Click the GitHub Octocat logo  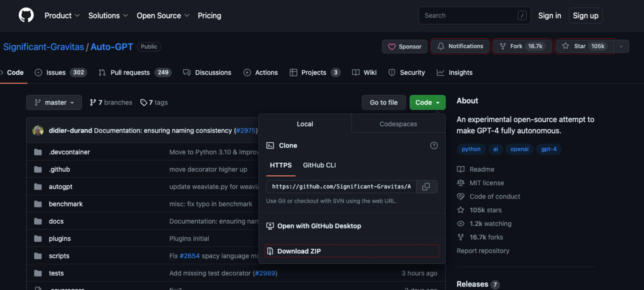26,15
